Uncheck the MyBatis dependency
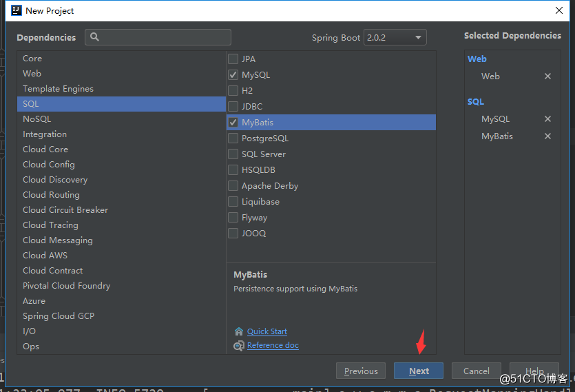The height and width of the screenshot is (392, 575). pos(233,122)
